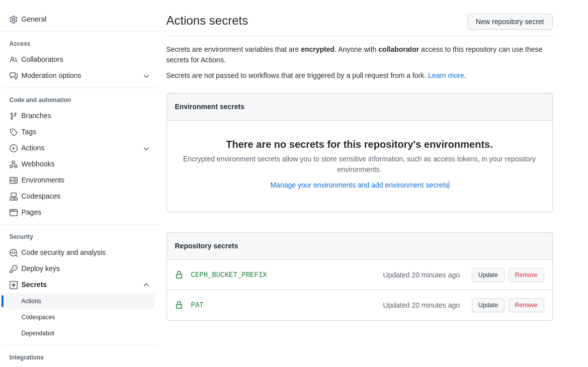Remove the CEPH_BUCKET_PREFIX secret
This screenshot has height=367, width=588.
click(526, 275)
